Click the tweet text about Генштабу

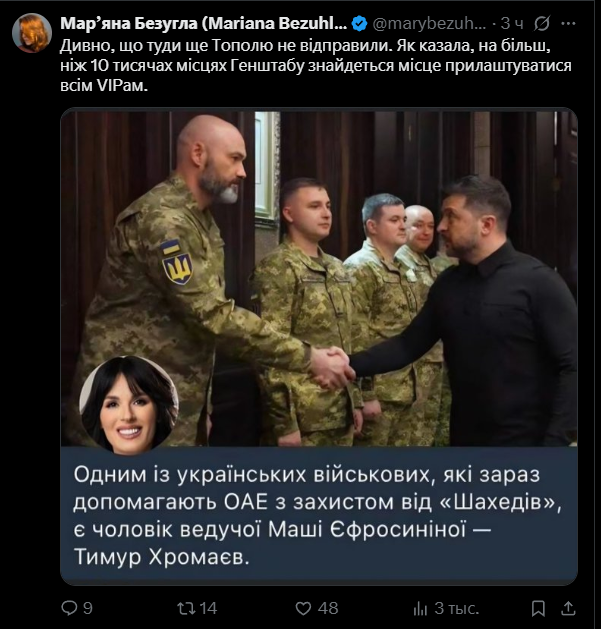pyautogui.click(x=316, y=65)
